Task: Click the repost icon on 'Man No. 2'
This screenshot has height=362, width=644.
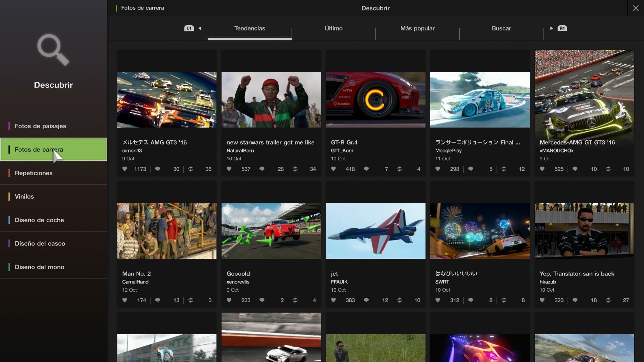Action: tap(191, 300)
